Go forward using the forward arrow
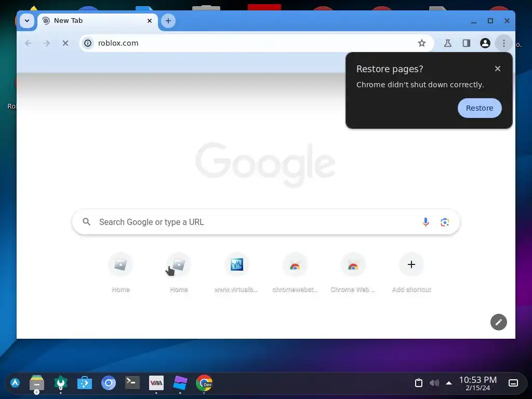Screen dimensions: 532x399 [46, 43]
